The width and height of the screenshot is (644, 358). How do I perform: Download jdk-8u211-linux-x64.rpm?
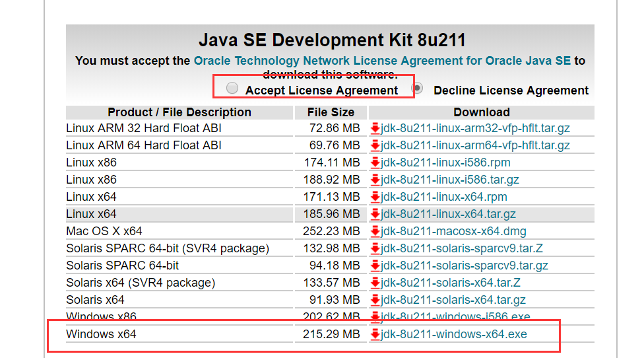click(x=444, y=197)
